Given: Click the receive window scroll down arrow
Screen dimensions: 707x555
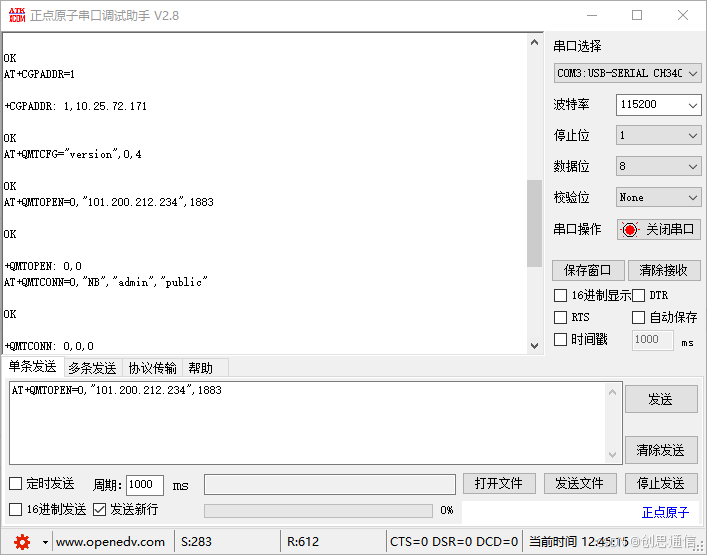Looking at the screenshot, I should click(x=534, y=346).
